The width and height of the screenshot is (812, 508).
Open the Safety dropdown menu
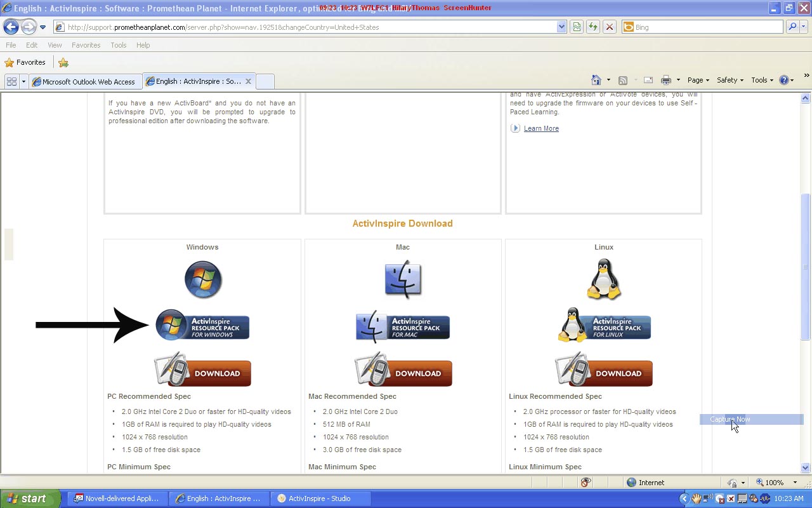point(730,80)
